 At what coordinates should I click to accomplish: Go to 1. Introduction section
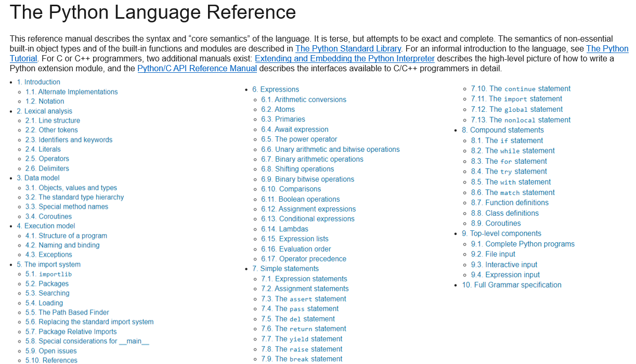[38, 82]
